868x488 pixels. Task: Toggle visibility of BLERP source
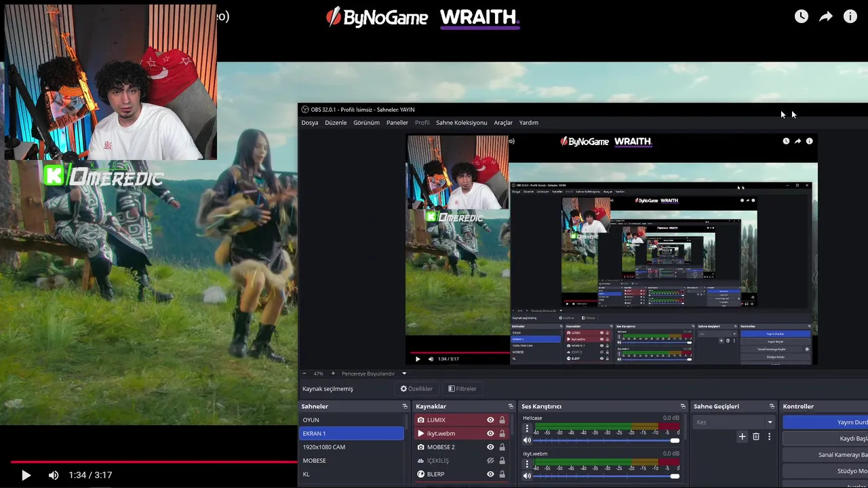490,474
